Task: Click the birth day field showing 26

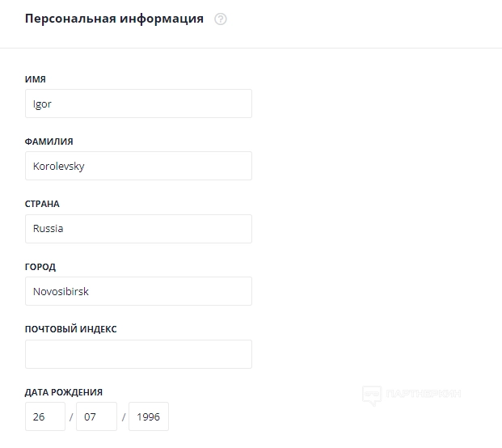Action: (45, 416)
